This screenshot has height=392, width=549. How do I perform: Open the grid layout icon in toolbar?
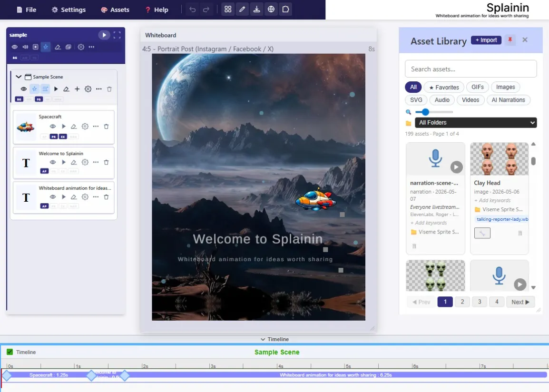tap(228, 10)
